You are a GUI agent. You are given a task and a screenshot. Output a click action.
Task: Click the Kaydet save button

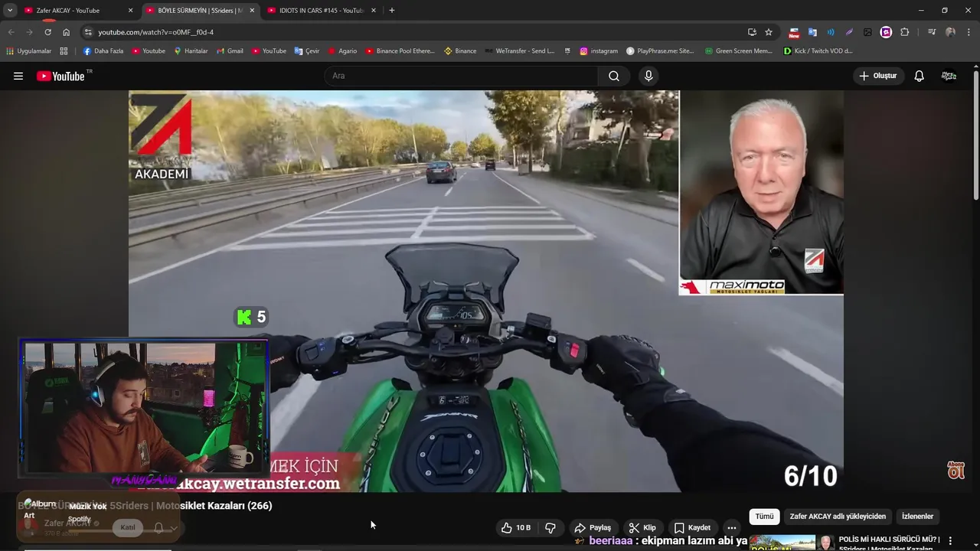click(693, 527)
